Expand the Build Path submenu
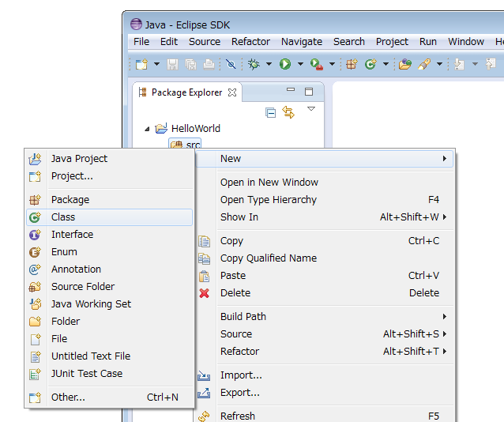The height and width of the screenshot is (422, 504). pos(325,317)
